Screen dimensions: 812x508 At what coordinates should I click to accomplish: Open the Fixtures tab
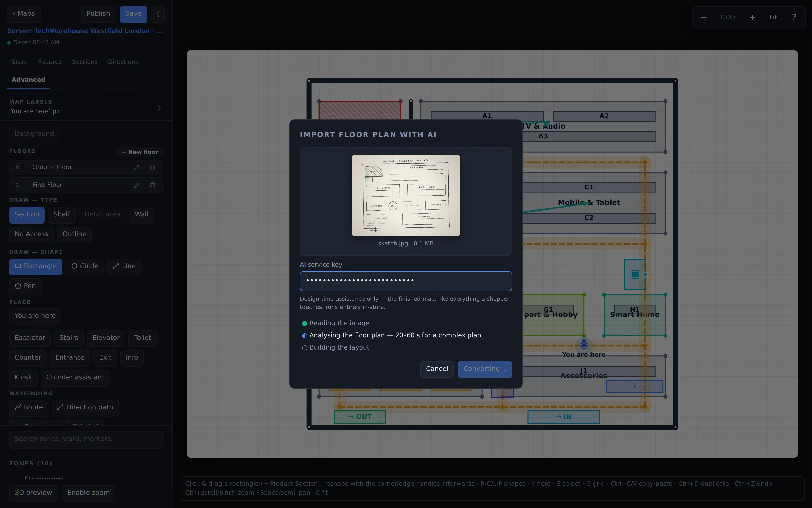coord(50,62)
